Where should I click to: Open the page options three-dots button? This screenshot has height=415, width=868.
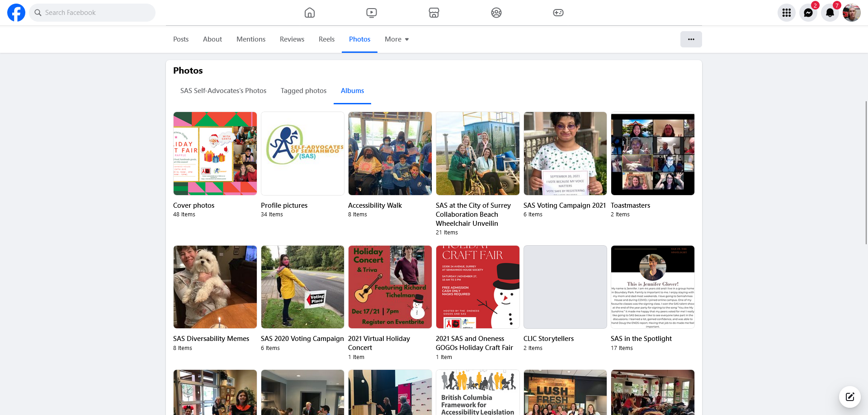coord(691,39)
